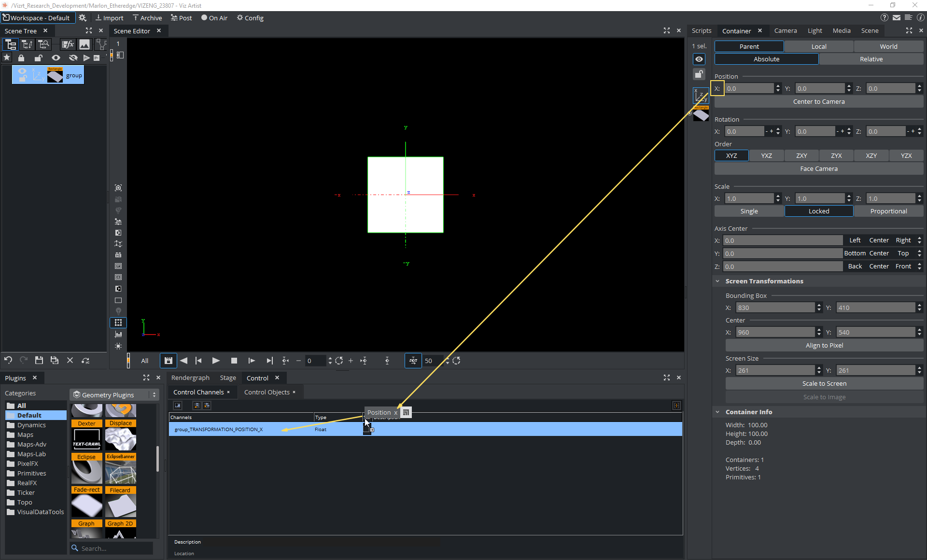Set axis center Y to Top
Screen dimensions: 927x560
[x=903, y=253]
